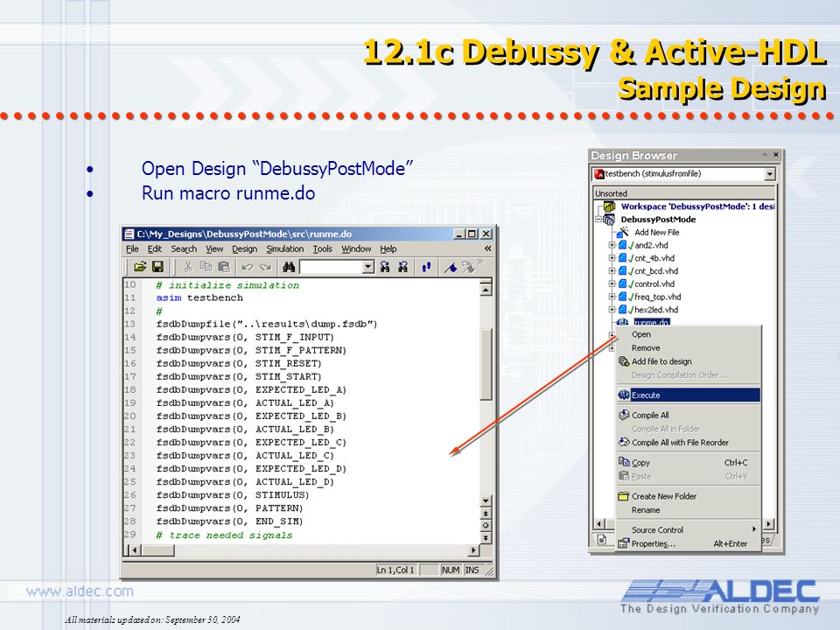
Task: Expand the control.vhd tree node
Action: point(612,283)
